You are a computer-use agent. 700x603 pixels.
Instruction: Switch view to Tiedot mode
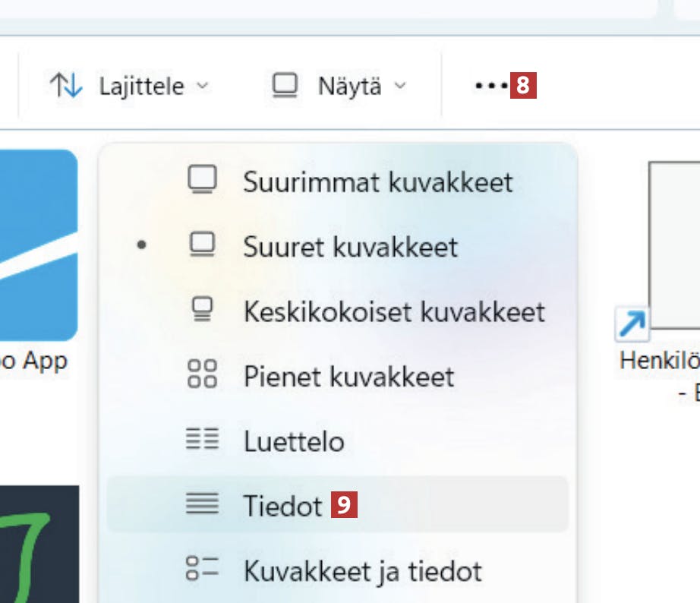tap(281, 506)
